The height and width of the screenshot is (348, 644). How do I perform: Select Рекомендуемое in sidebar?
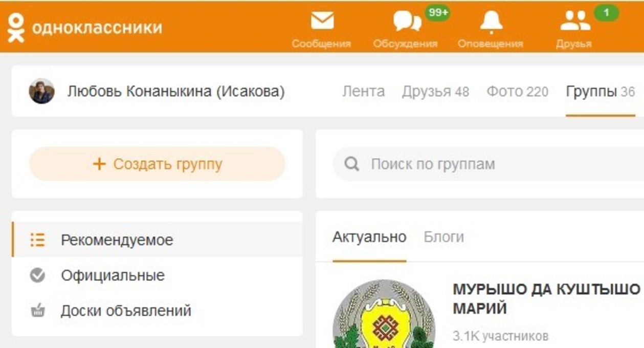click(157, 240)
